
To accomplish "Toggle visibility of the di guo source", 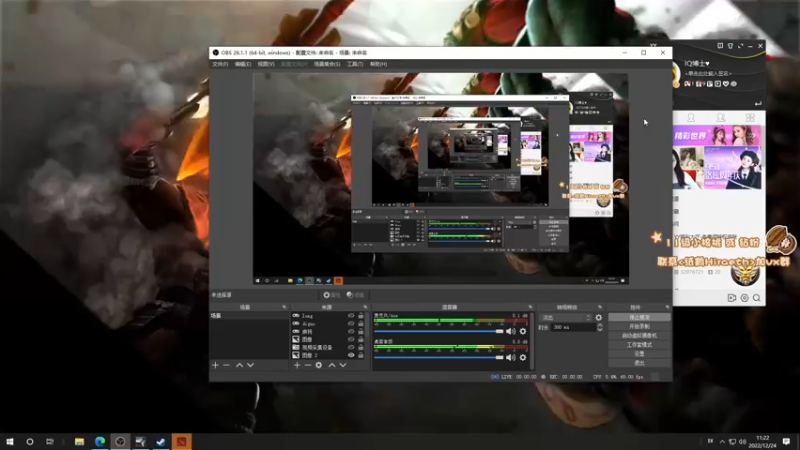I will [351, 323].
